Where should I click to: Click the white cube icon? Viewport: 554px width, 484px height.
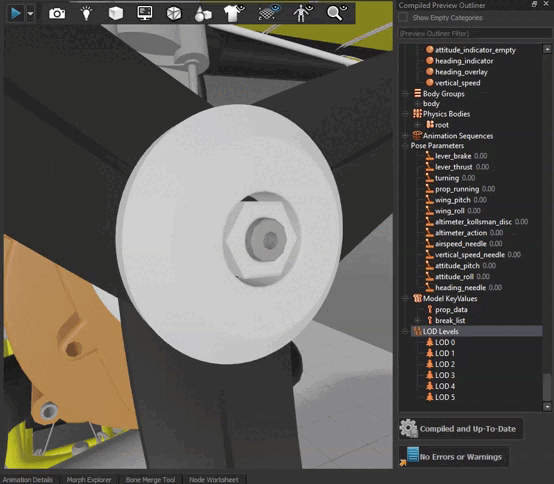point(116,13)
